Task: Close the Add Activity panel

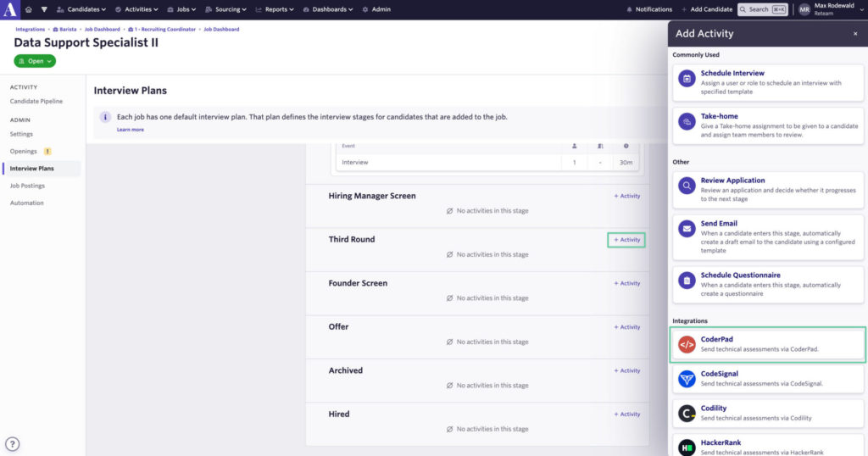Action: 854,34
